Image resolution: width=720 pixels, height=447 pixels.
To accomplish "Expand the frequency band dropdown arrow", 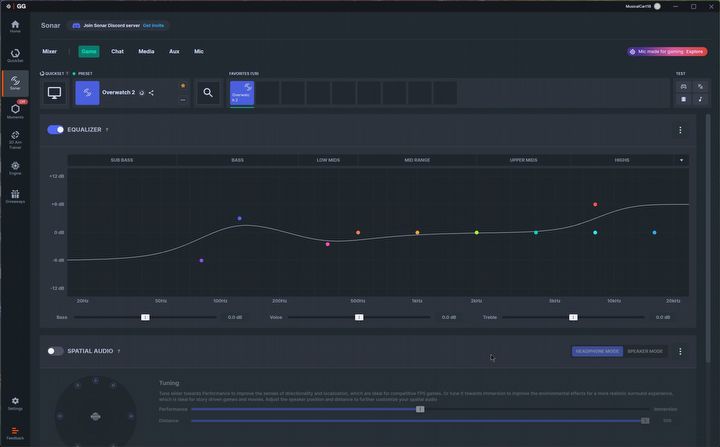I will click(x=682, y=160).
